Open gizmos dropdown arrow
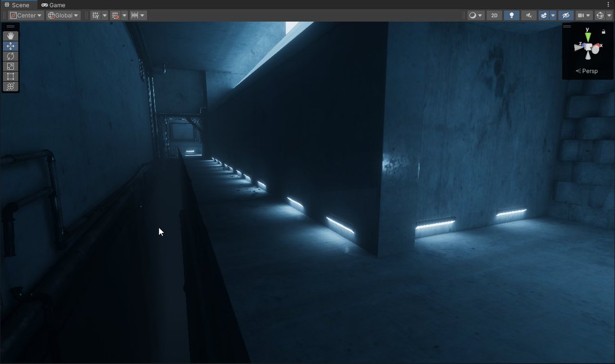 pyautogui.click(x=608, y=15)
